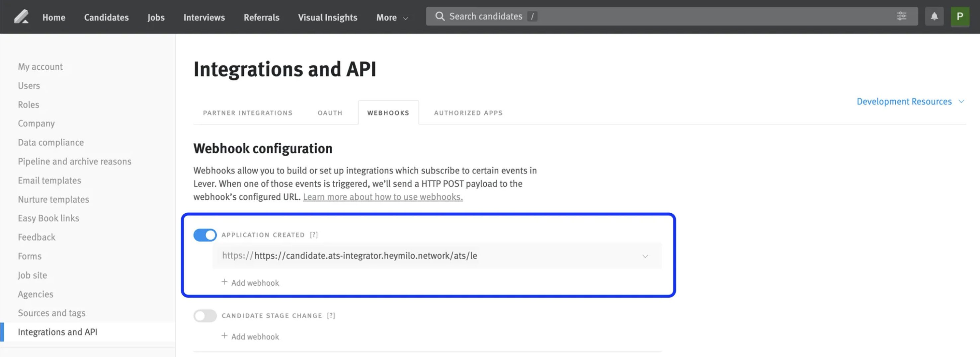The height and width of the screenshot is (357, 980).
Task: Switch to the Partner Integrations tab
Action: click(x=248, y=113)
